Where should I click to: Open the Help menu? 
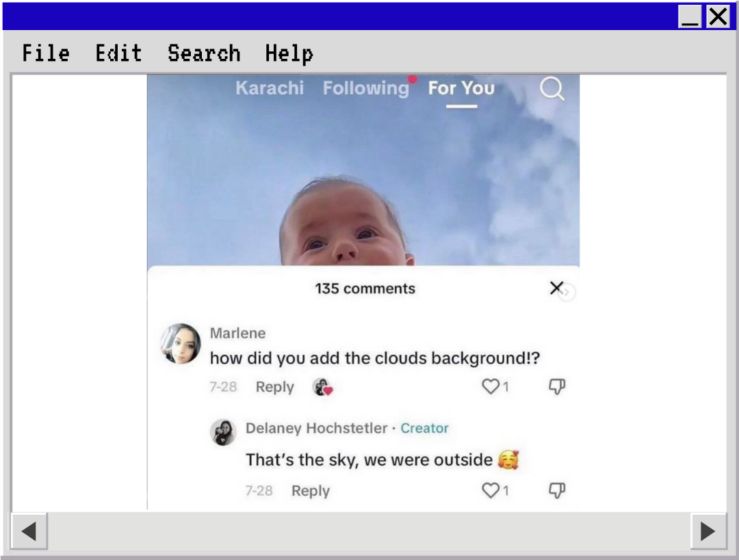tap(289, 54)
